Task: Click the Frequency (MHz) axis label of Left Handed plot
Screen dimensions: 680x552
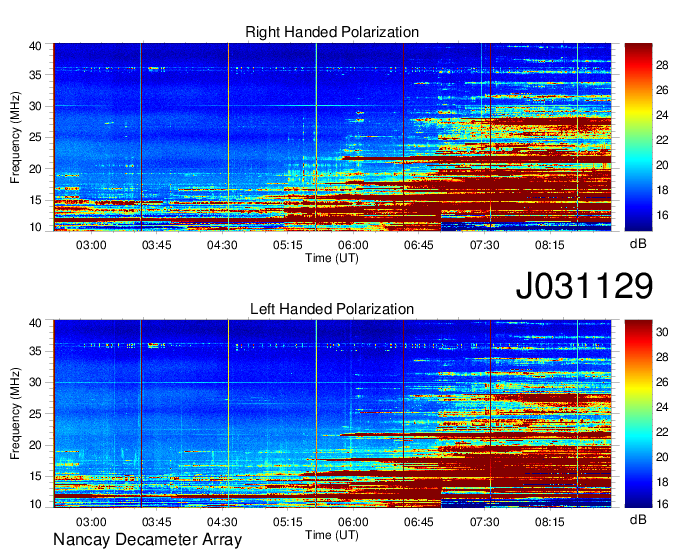Action: (15, 414)
